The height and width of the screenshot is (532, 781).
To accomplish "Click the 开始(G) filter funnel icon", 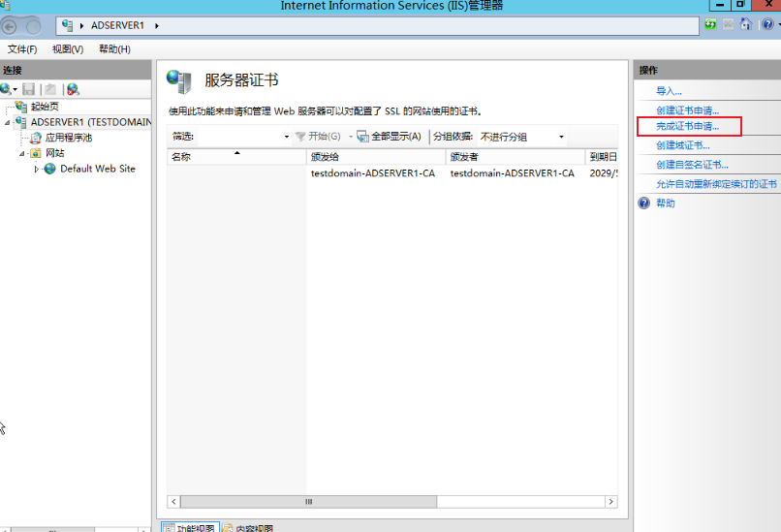I will pos(300,137).
